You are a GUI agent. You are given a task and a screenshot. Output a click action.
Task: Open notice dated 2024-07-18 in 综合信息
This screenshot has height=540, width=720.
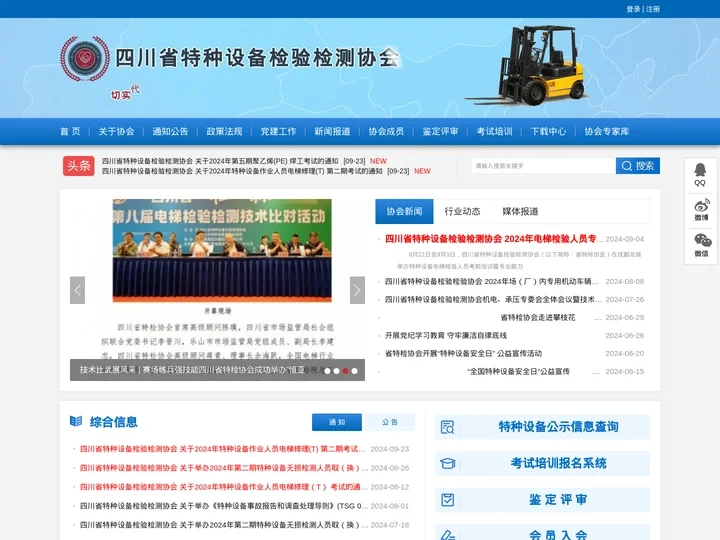pyautogui.click(x=225, y=525)
